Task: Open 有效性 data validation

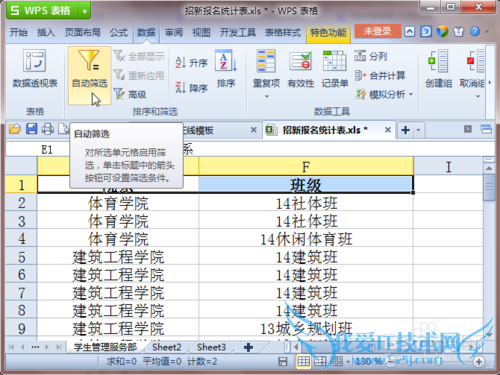Action: pos(301,69)
